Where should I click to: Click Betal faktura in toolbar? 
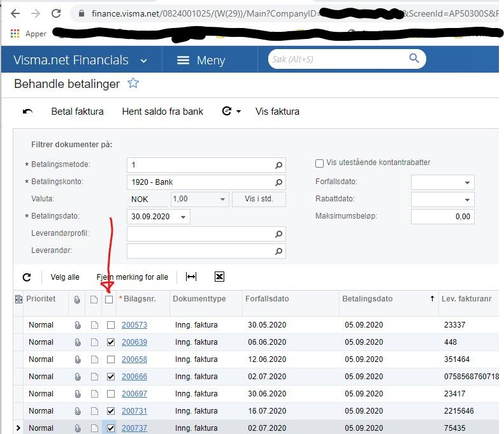pos(78,112)
